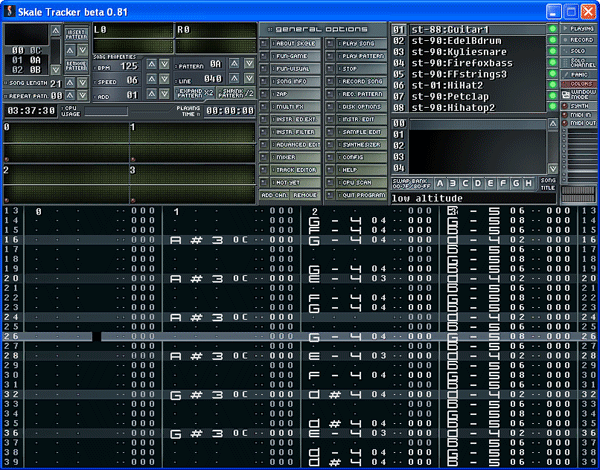Screen dimensions: 600x470
Task: Choose Play Pattern from general options
Action: [x=361, y=56]
